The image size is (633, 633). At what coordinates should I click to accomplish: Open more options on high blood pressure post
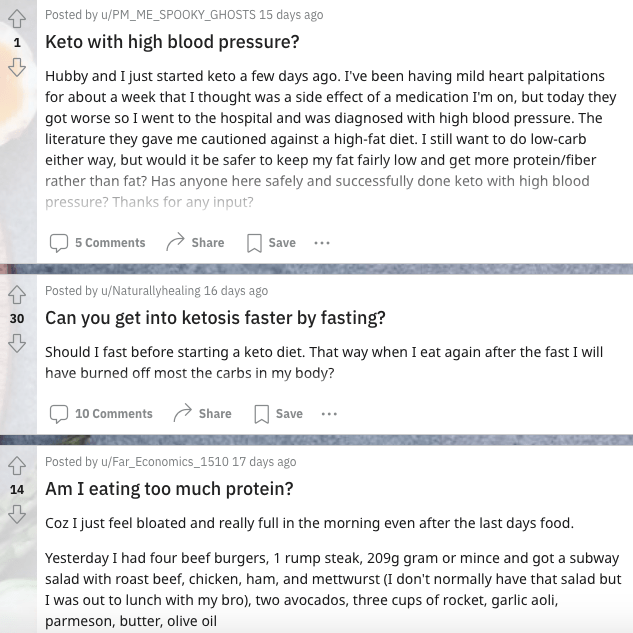click(x=321, y=243)
